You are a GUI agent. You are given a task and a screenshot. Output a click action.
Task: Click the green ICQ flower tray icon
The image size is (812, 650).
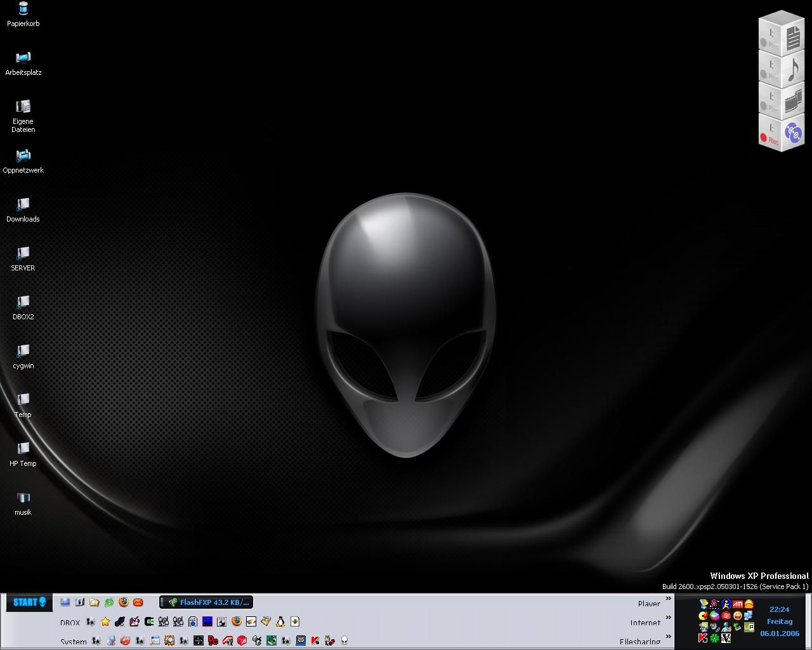tap(714, 638)
